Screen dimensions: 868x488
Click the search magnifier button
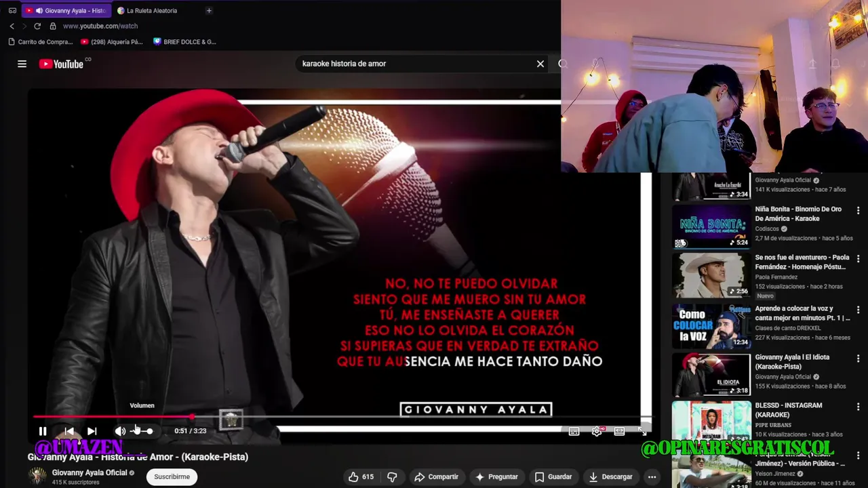point(563,64)
